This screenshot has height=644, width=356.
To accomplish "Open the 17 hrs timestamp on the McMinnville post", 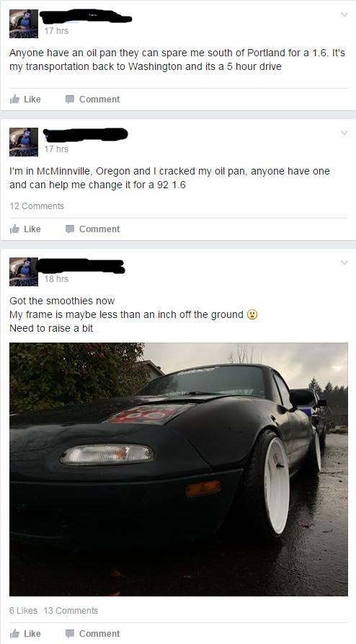I will (56, 149).
